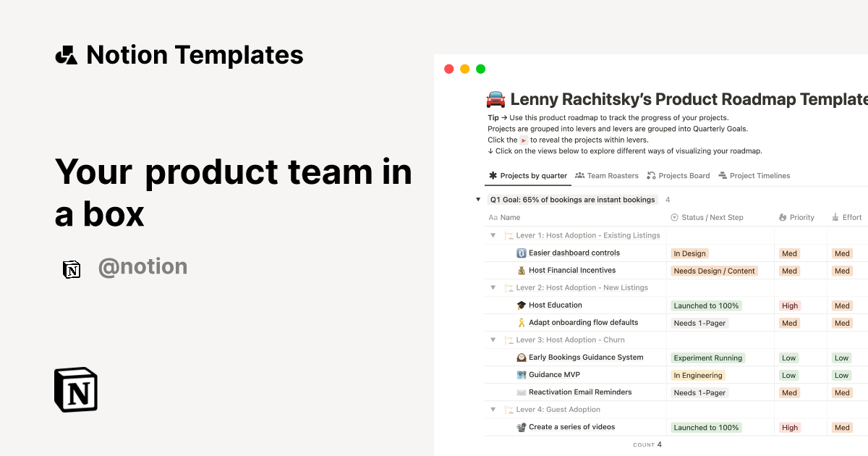The image size is (868, 456).
Task: Click the Notion logo next to @notion
Action: coord(72,269)
